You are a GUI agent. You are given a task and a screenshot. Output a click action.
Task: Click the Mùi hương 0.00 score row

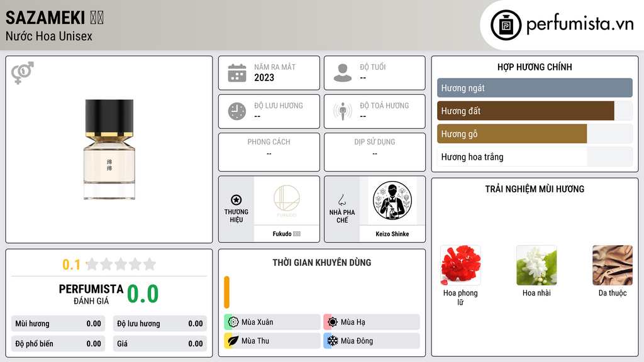click(58, 324)
